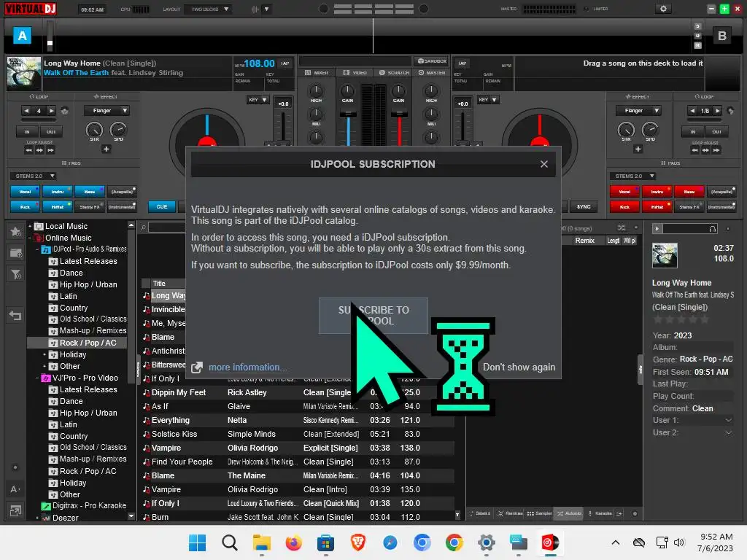
Task: Click Subscribe to iDJPool button
Action: click(373, 315)
